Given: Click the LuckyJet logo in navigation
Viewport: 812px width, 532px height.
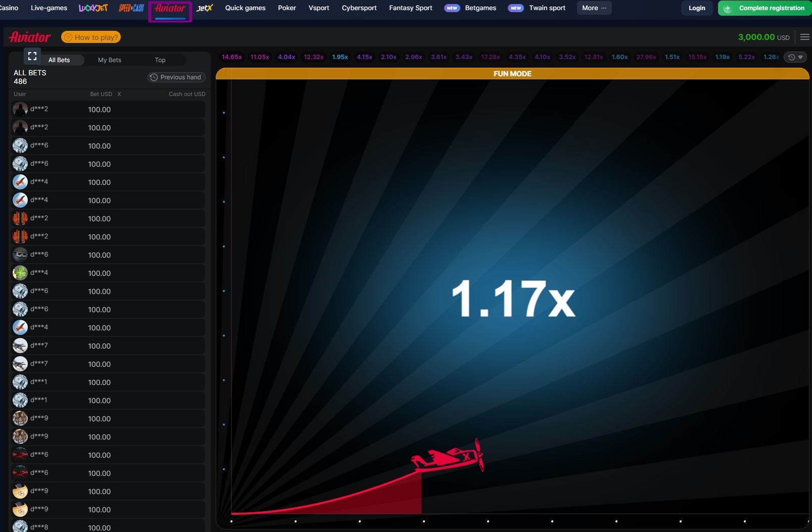Looking at the screenshot, I should pyautogui.click(x=93, y=8).
